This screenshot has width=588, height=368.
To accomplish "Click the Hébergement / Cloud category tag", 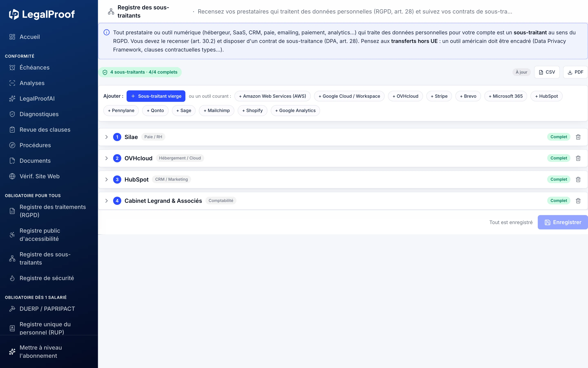I will (x=180, y=158).
